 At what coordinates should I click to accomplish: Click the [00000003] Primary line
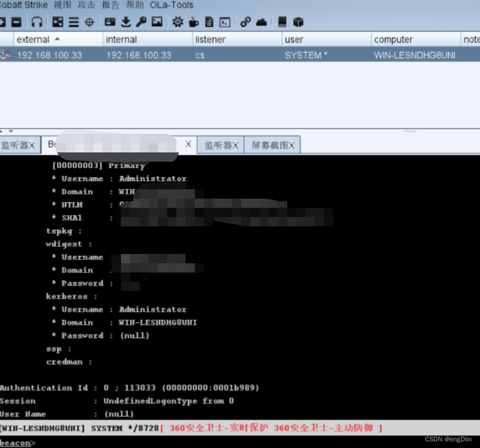click(x=98, y=165)
